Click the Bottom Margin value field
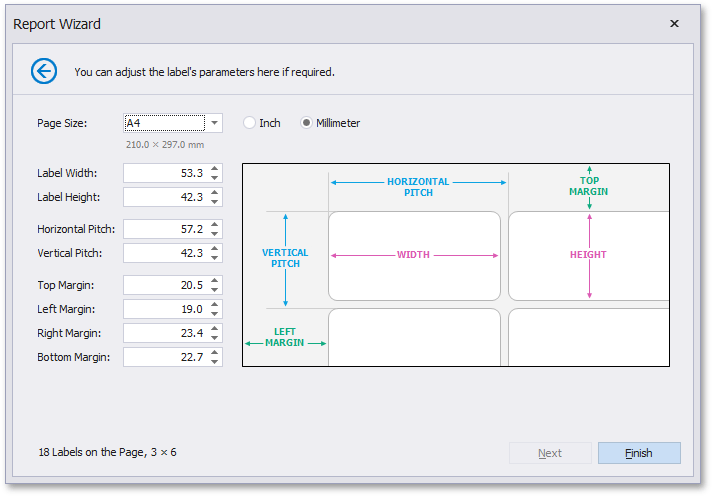Screen dimensions: 712x496 [x=165, y=357]
